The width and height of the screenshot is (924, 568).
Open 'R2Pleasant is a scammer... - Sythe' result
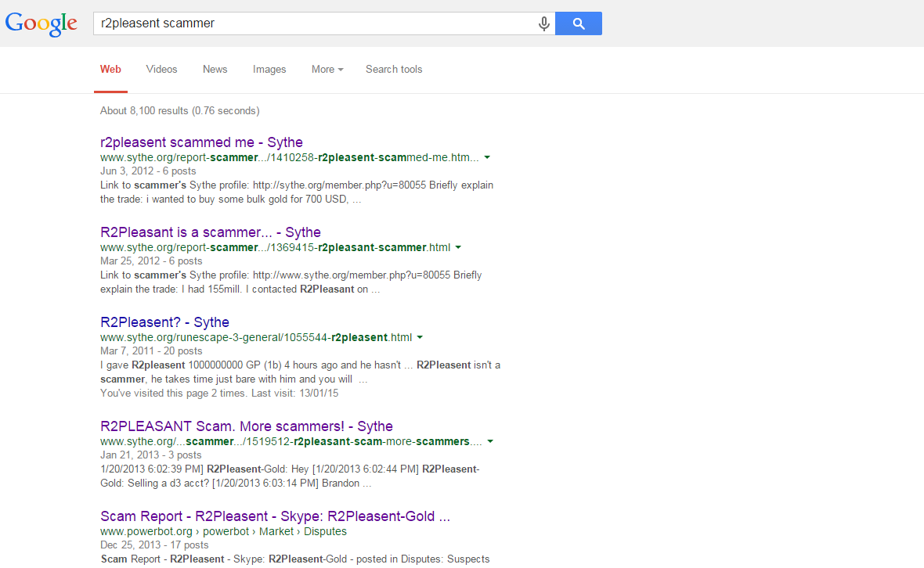click(x=211, y=232)
